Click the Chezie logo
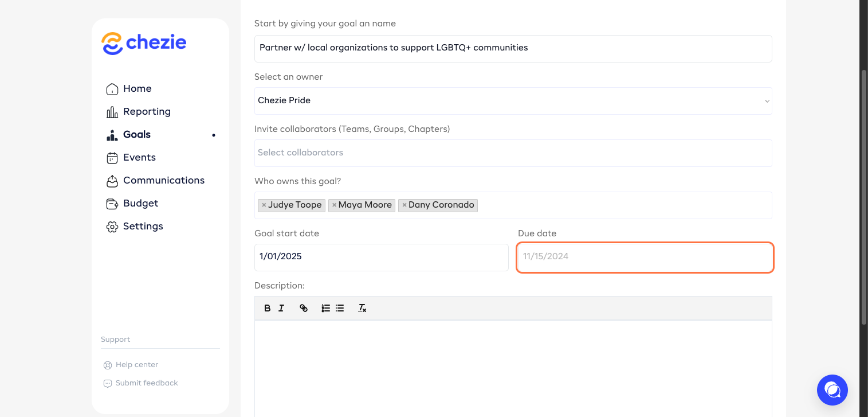This screenshot has height=417, width=868. click(144, 43)
